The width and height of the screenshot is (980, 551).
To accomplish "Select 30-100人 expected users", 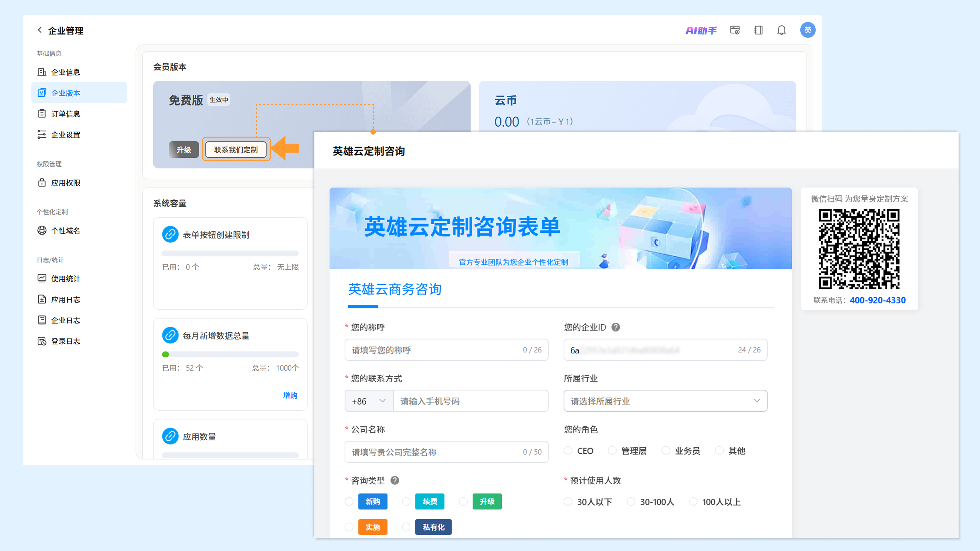I will [631, 502].
